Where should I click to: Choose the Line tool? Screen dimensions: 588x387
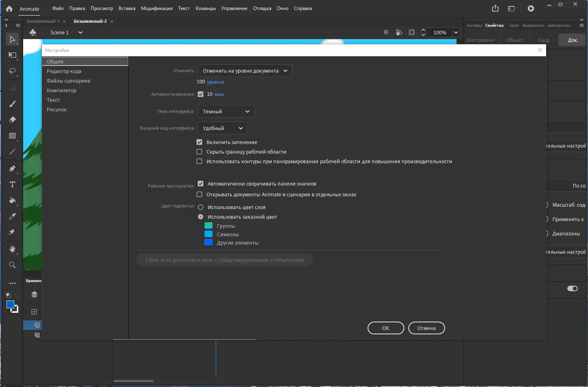[12, 152]
